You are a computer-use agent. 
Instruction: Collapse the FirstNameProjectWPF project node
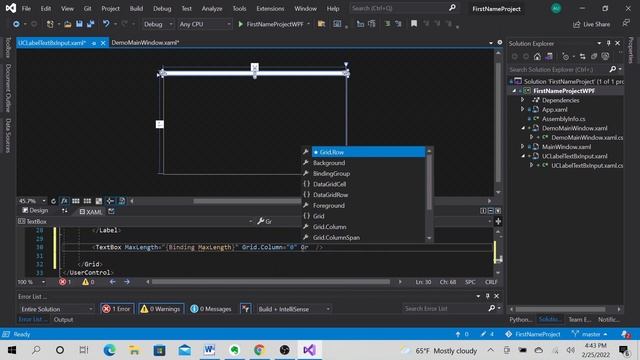pos(514,91)
